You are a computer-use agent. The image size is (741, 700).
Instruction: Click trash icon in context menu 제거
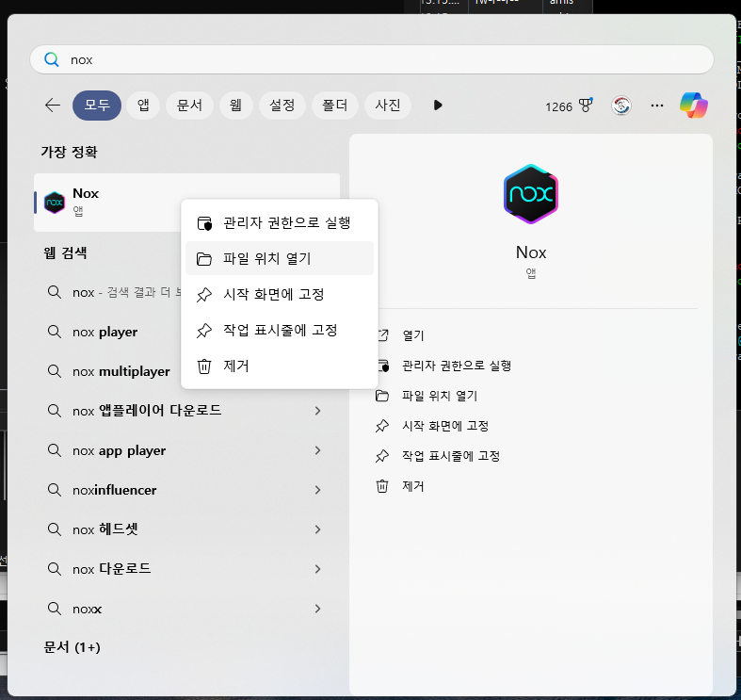click(204, 366)
